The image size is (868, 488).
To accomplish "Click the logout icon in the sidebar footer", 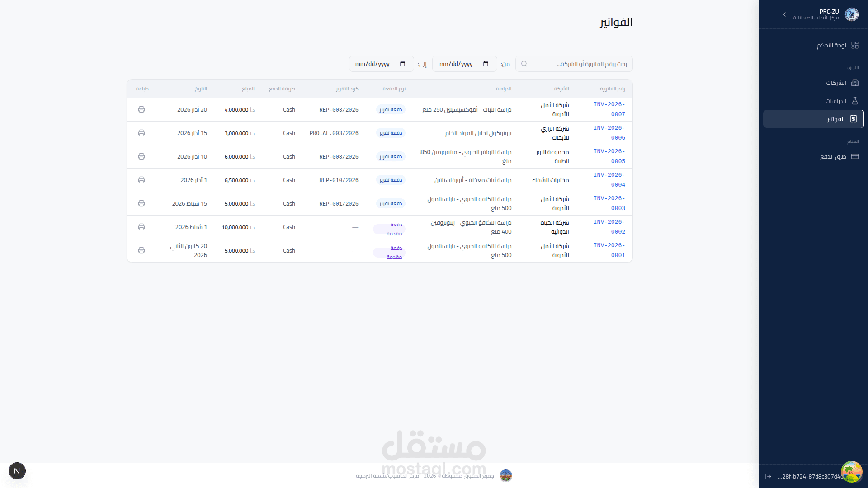I will [x=768, y=477].
